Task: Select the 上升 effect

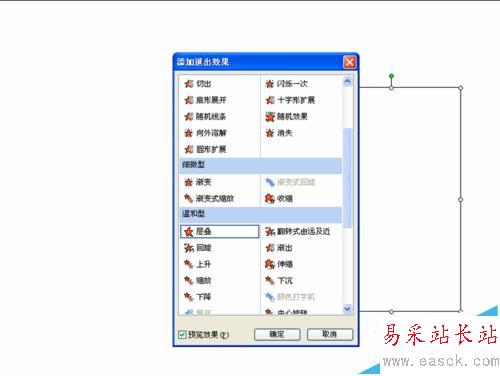Action: [198, 264]
